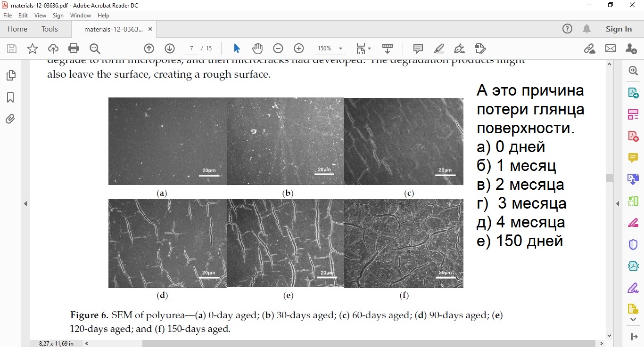Screen dimensions: 644x347
Task: Open the Combine Files tool
Action: point(633,179)
